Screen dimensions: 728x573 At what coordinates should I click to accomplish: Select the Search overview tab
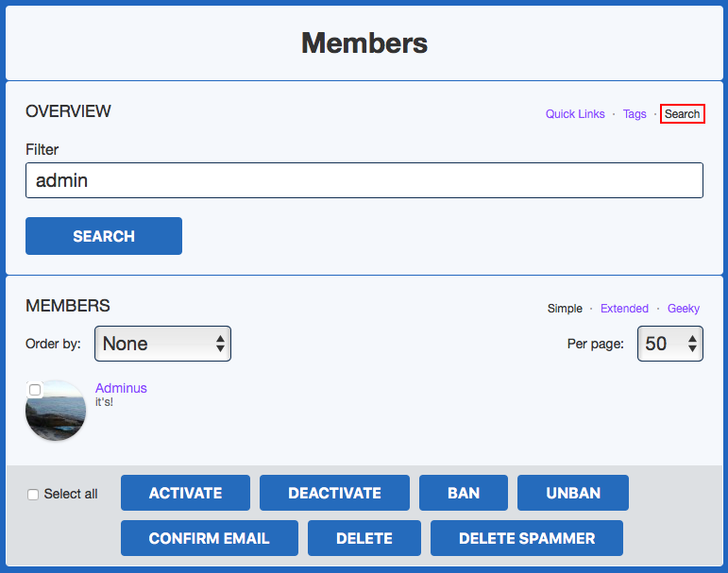point(682,114)
